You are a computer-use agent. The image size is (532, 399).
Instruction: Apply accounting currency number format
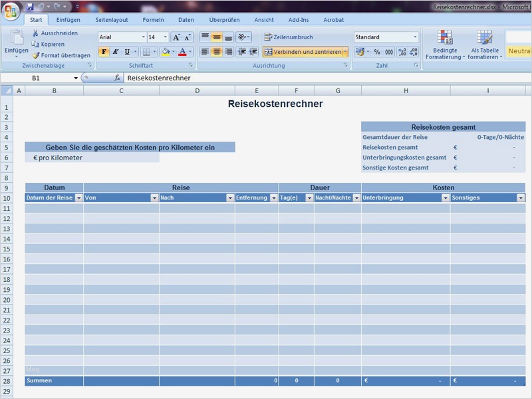click(x=360, y=52)
